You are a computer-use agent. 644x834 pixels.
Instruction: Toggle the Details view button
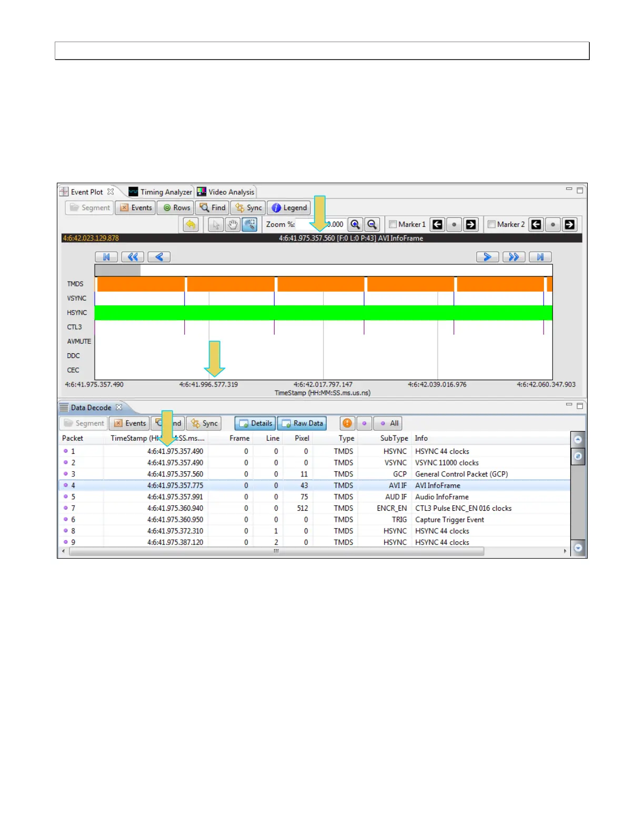click(255, 423)
